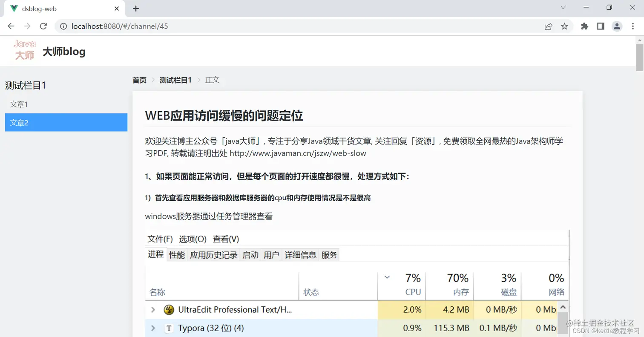
Task: Click the bookmark star icon
Action: pyautogui.click(x=564, y=26)
